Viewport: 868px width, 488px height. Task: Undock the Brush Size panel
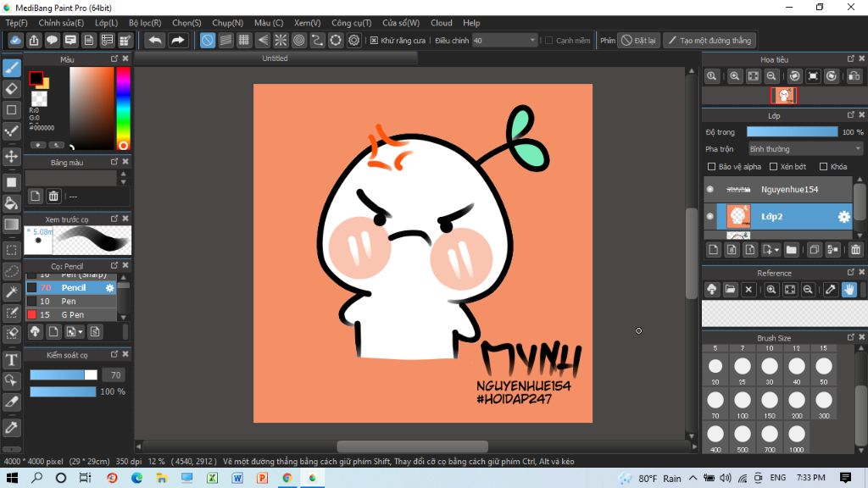pos(851,336)
